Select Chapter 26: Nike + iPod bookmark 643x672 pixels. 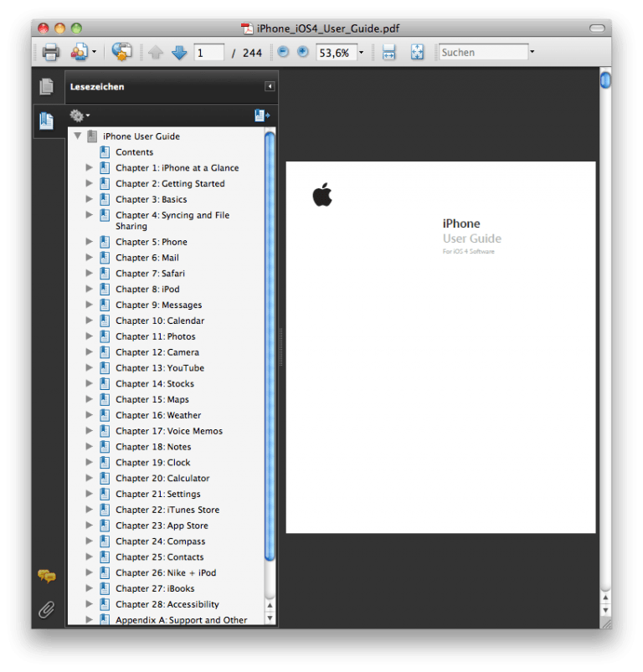(x=166, y=572)
